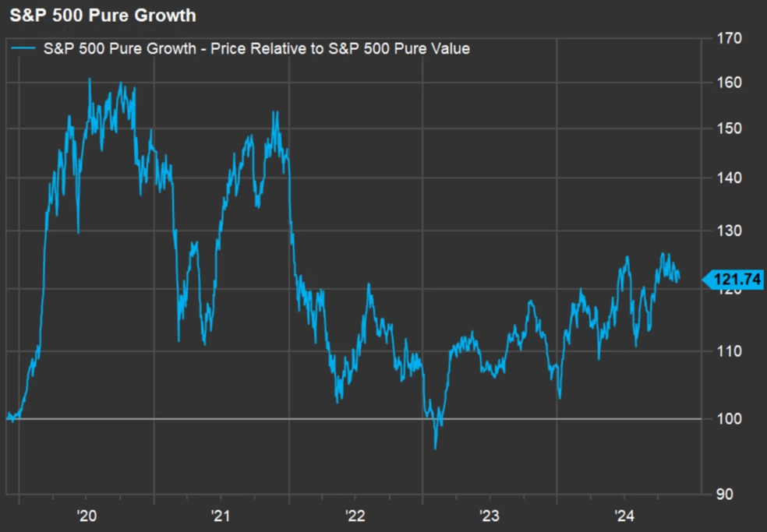This screenshot has height=532, width=767.
Task: Click the line's lowest dip below 100
Action: 436,448
